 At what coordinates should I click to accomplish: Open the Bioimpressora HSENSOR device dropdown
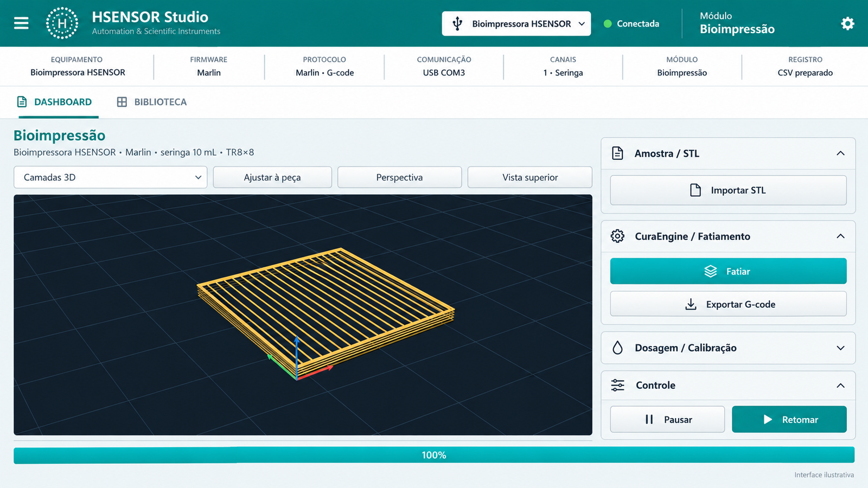(x=516, y=23)
